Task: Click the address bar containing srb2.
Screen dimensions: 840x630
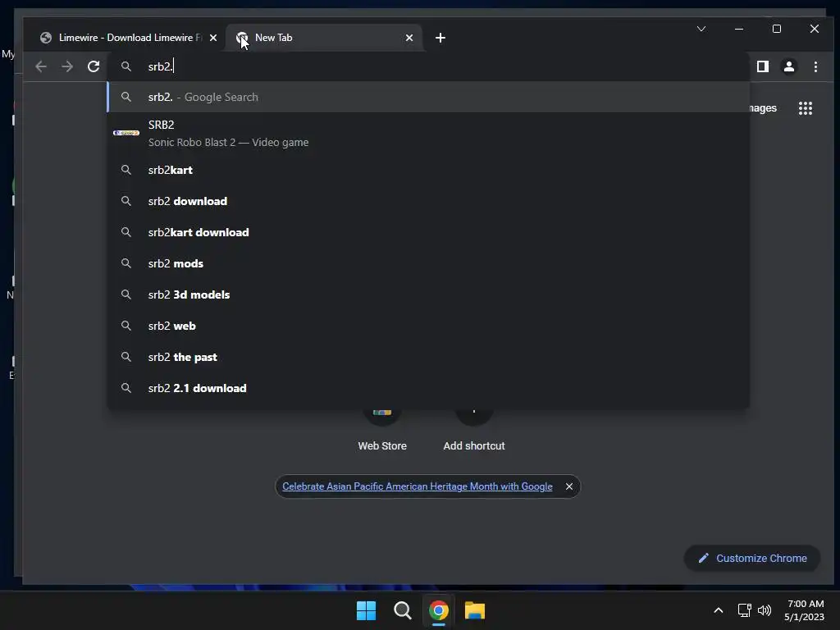Action: (x=428, y=66)
